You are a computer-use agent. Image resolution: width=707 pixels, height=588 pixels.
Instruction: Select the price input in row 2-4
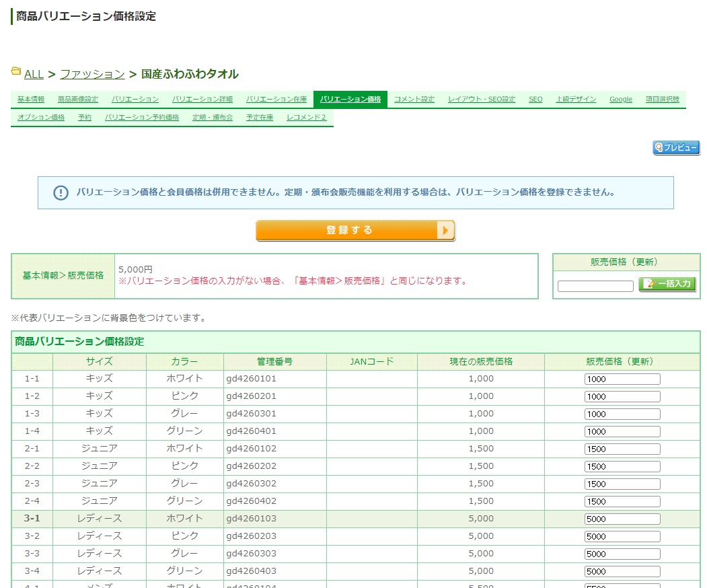(622, 501)
